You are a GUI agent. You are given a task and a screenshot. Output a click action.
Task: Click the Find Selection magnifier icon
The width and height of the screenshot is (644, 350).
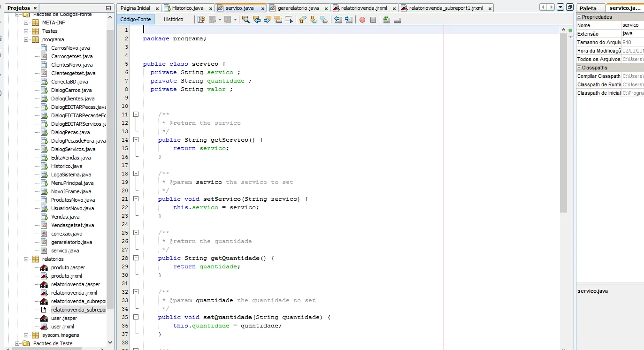[245, 20]
